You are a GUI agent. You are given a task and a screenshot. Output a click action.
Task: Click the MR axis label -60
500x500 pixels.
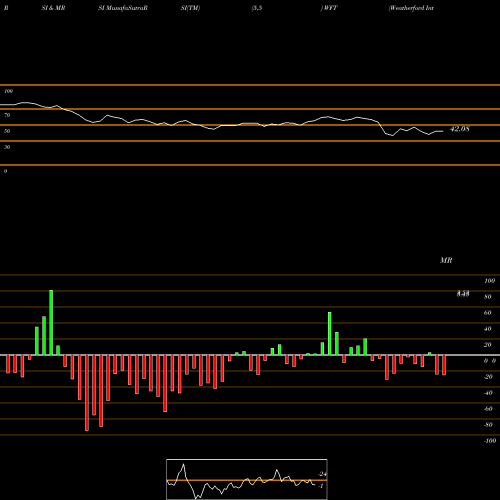pos(488,409)
